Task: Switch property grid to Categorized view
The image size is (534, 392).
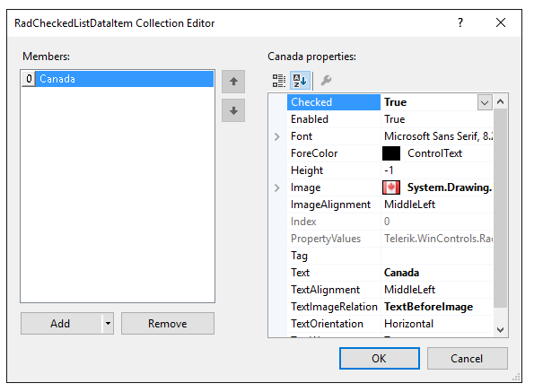Action: click(278, 81)
